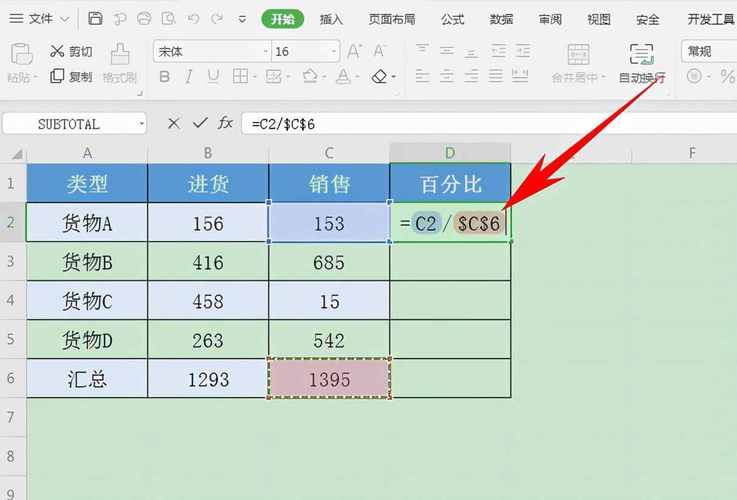Click the 剪切 (cut) button

tap(71, 51)
